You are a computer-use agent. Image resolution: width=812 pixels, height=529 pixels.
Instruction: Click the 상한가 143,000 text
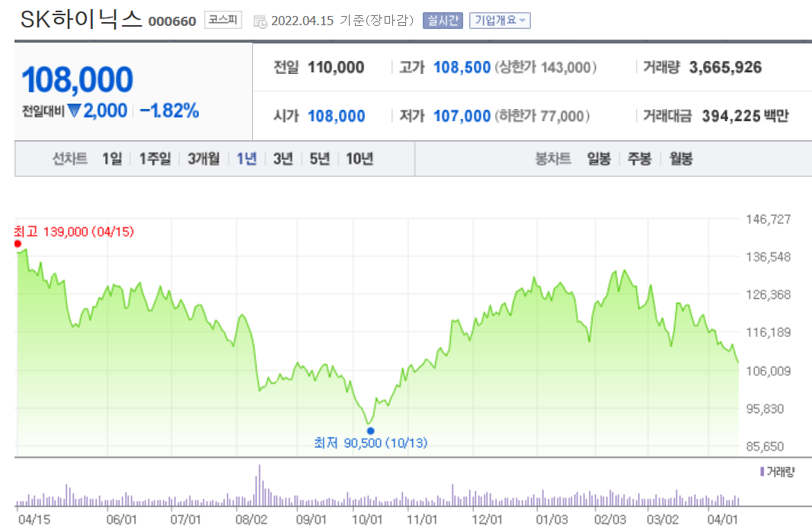coord(546,67)
